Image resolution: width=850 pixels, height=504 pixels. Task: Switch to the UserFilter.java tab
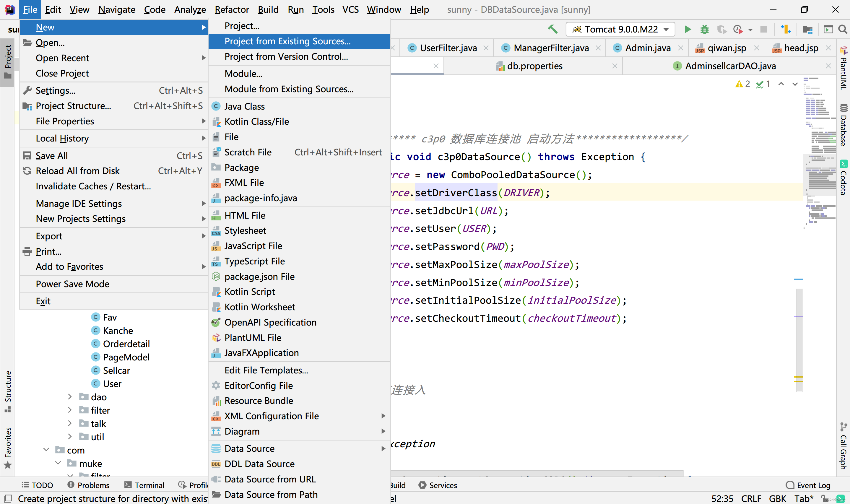[x=448, y=48]
